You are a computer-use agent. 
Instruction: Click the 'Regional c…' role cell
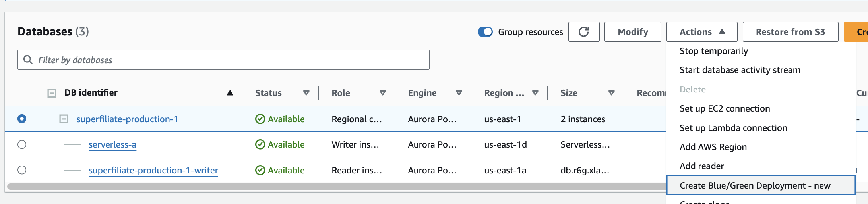click(x=356, y=119)
